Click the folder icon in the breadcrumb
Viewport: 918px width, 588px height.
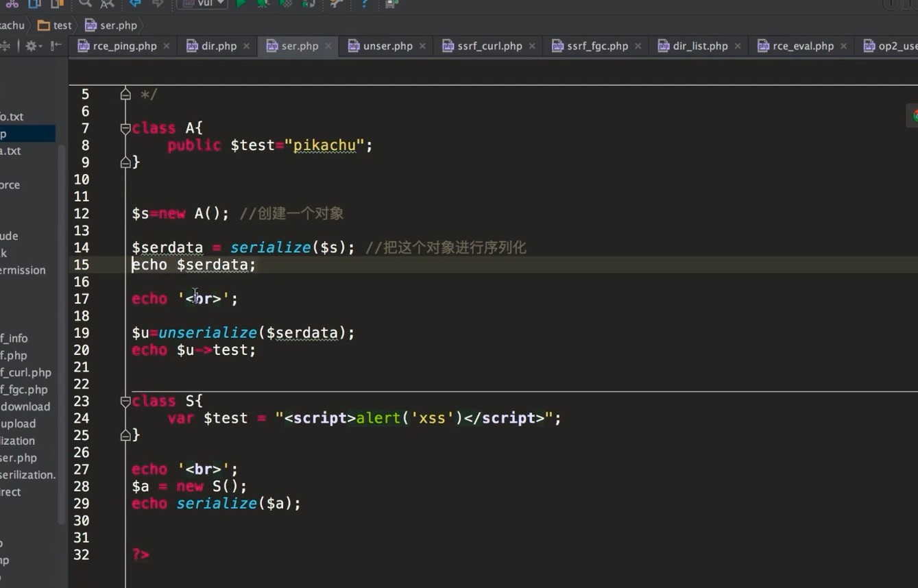pyautogui.click(x=44, y=25)
